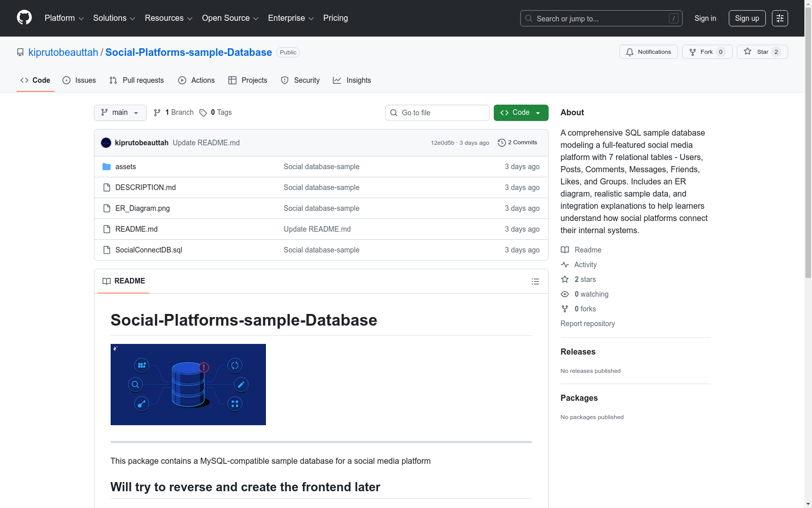Click the Sign in link

pos(705,18)
